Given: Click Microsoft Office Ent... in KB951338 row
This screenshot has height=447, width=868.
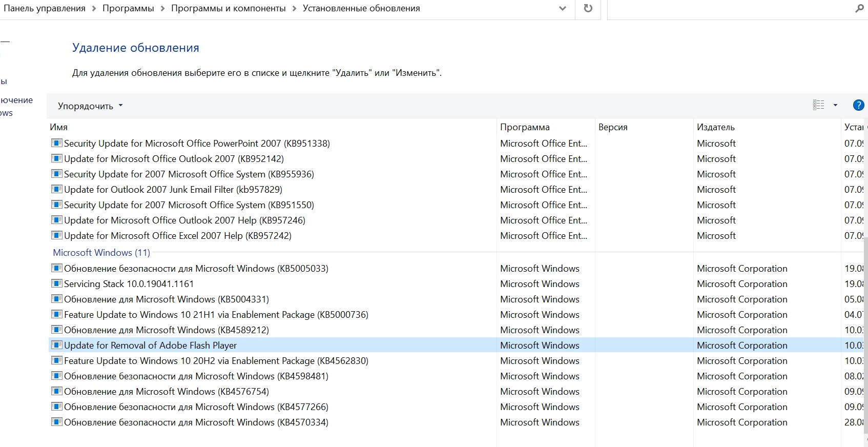Looking at the screenshot, I should [544, 143].
